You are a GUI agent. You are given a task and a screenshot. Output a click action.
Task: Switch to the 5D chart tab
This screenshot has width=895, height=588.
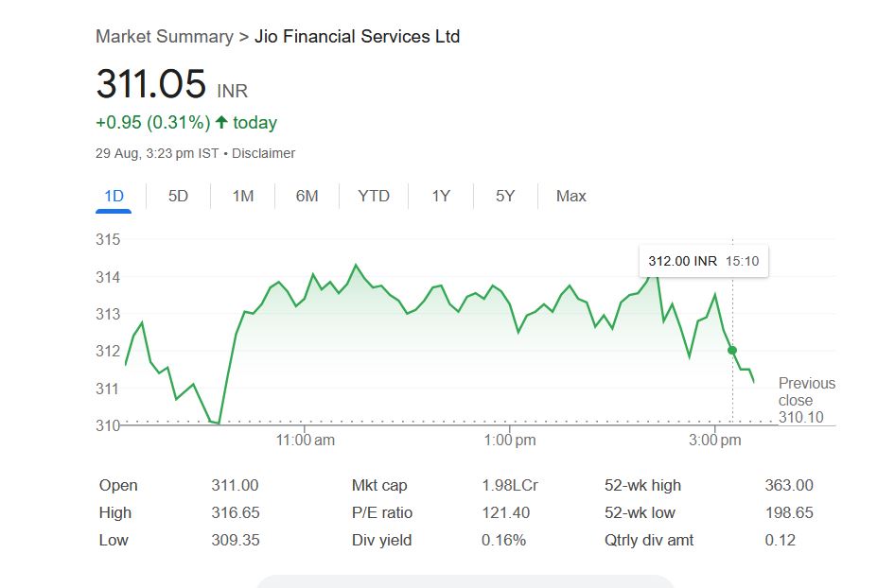point(178,197)
